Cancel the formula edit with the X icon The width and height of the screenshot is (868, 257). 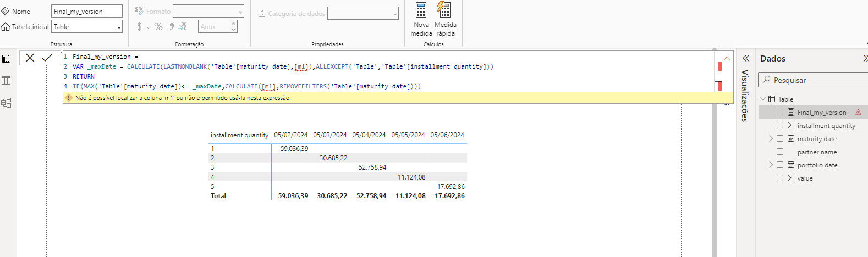pos(30,58)
